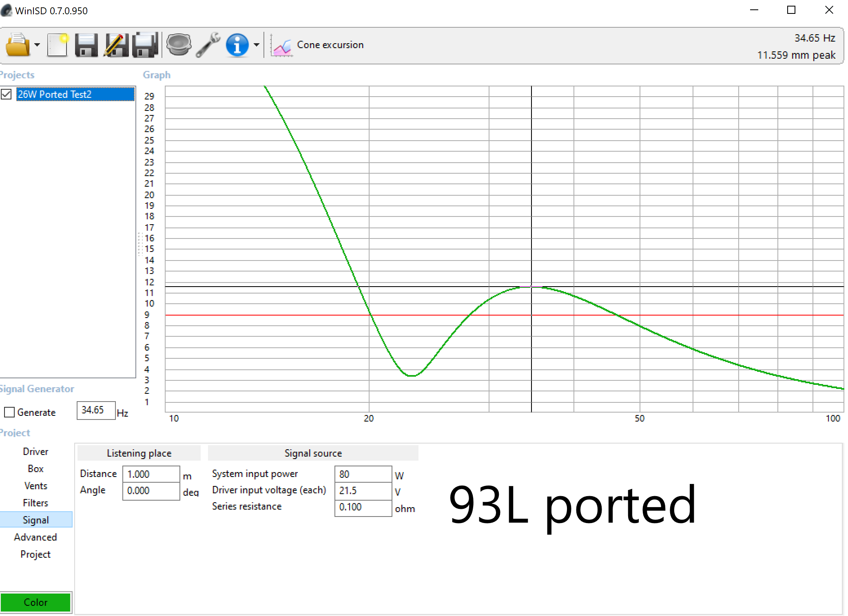
Task: Switch to the Driver tab
Action: click(x=35, y=452)
